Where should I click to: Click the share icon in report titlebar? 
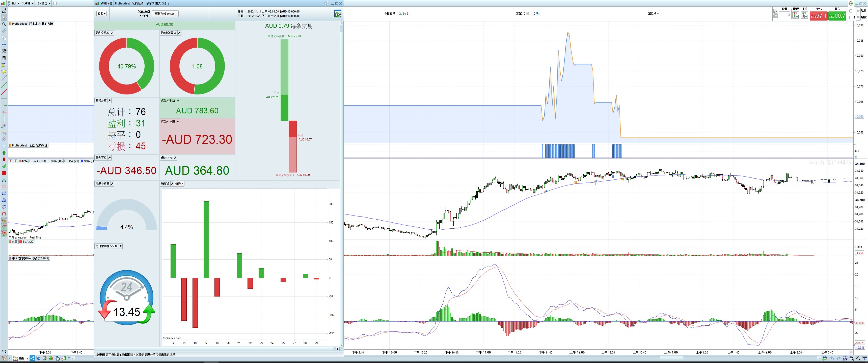326,3
